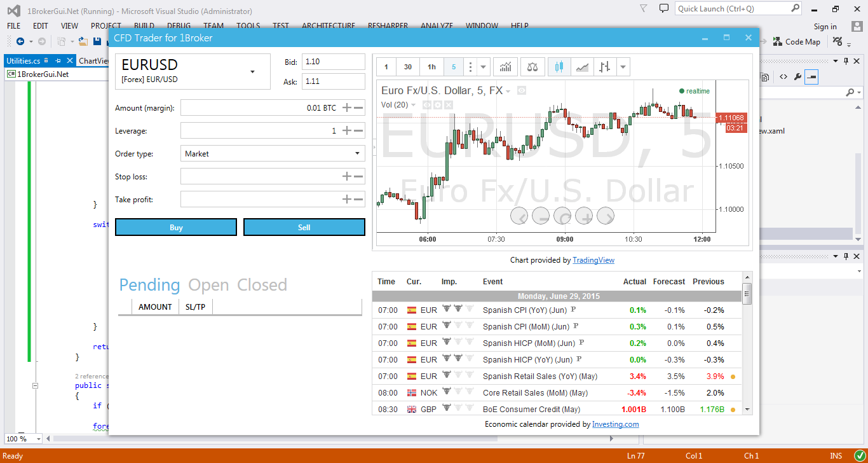This screenshot has width=868, height=463.
Task: Click the chart zoom in button
Action: pyautogui.click(x=584, y=216)
